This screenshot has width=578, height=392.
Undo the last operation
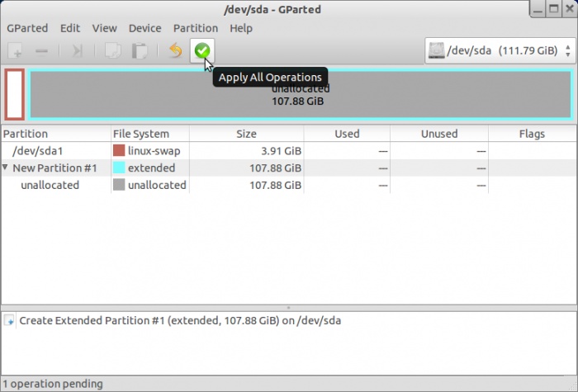point(176,50)
